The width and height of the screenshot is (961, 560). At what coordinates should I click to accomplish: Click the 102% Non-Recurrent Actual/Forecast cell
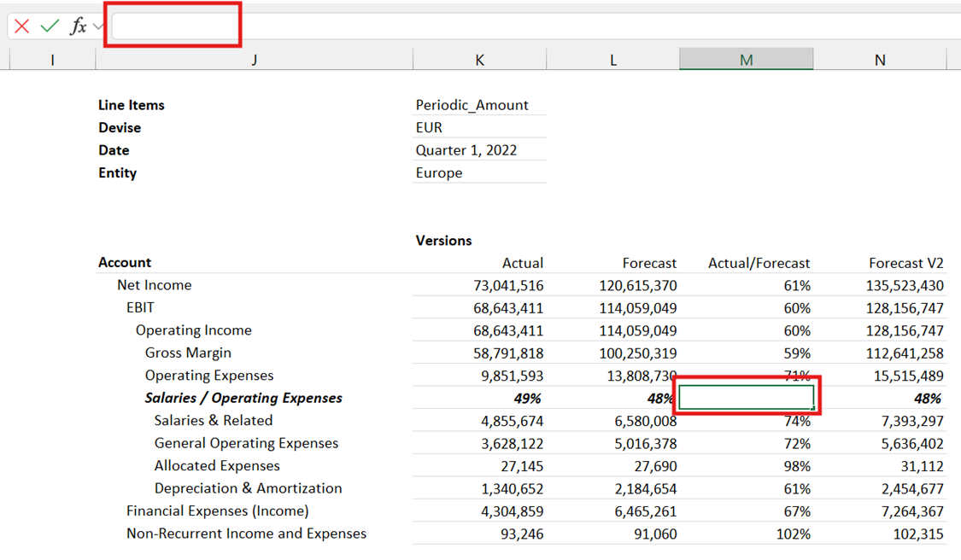(792, 534)
